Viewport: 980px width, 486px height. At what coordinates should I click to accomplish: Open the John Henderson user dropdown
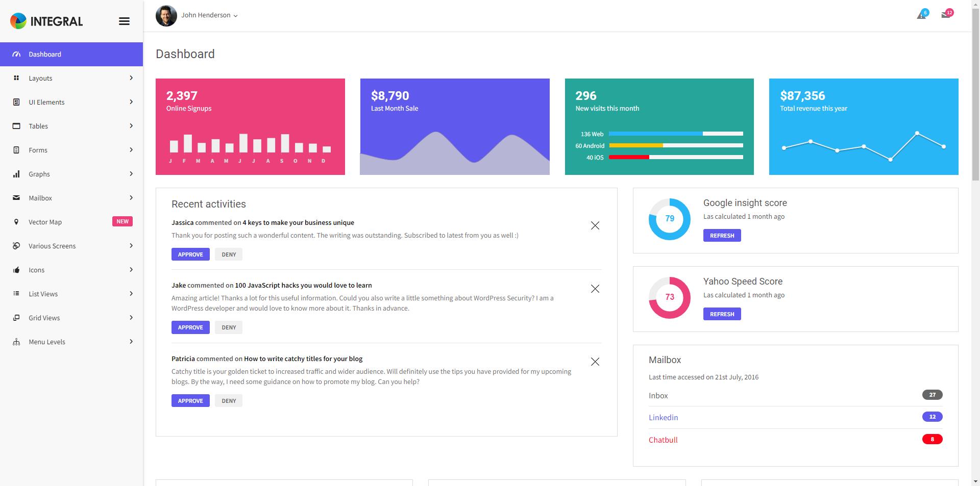pyautogui.click(x=209, y=15)
